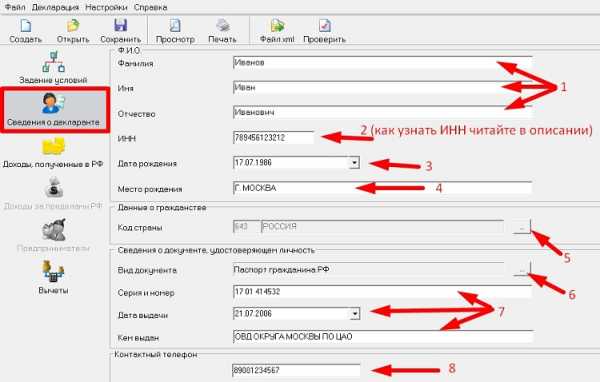This screenshot has height=382, width=600.
Task: Click the Фамилия label
Action: (135, 64)
